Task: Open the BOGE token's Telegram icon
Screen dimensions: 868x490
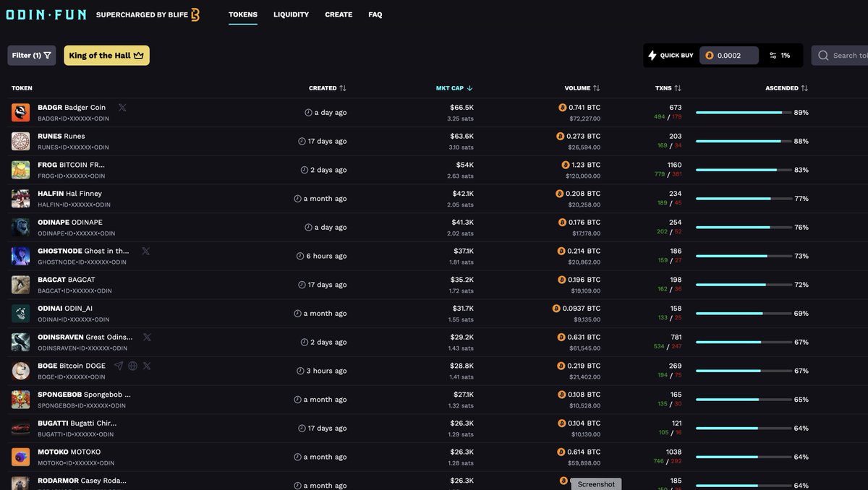Action: [119, 366]
